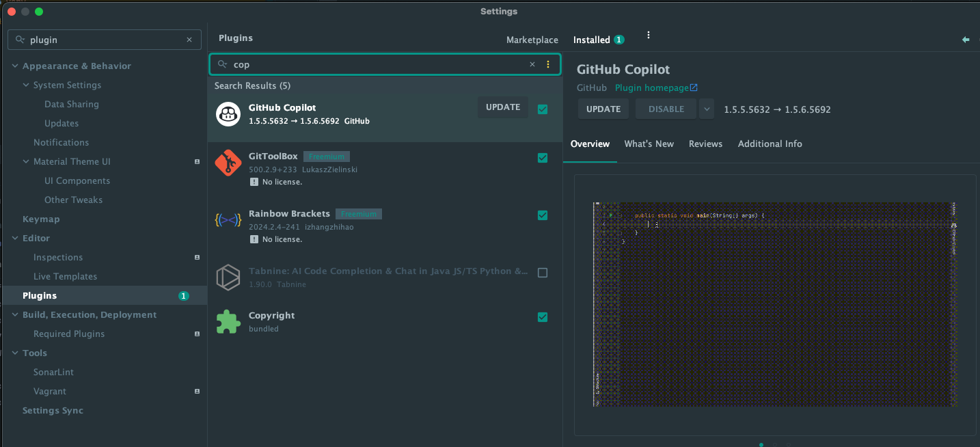
Task: Click the GitHub Copilot plugin icon
Action: tap(228, 113)
